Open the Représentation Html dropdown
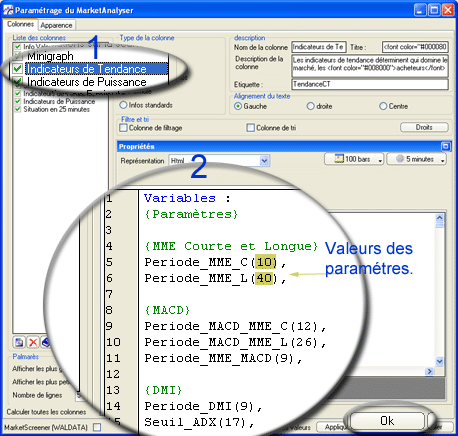 264,161
